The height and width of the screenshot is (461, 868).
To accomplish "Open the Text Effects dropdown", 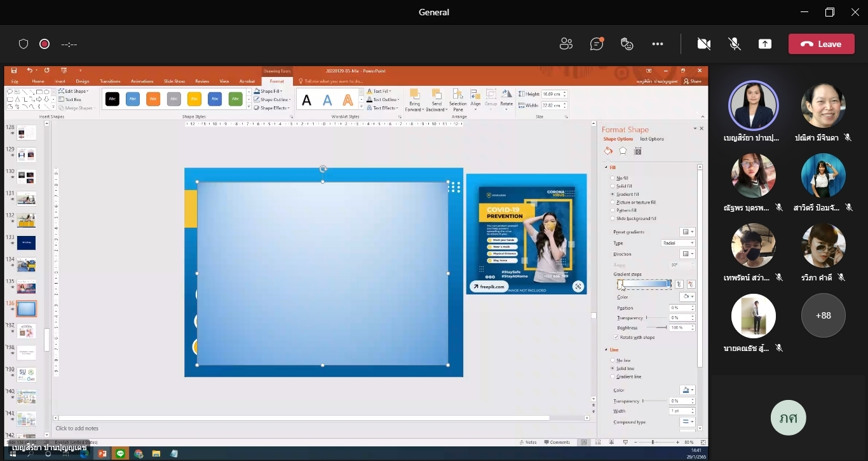I will (383, 108).
